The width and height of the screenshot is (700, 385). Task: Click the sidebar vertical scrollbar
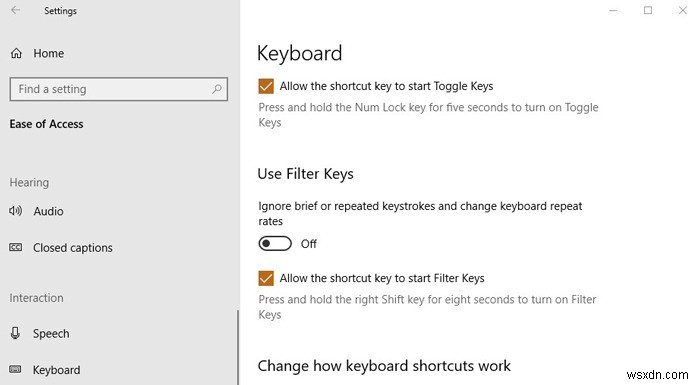[238, 347]
